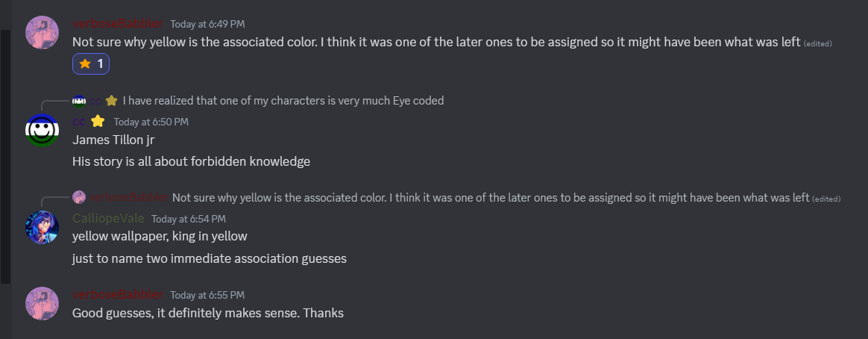Click verboseBabbler's avatar beside "Good guesses" message
868x339 pixels.
click(43, 304)
